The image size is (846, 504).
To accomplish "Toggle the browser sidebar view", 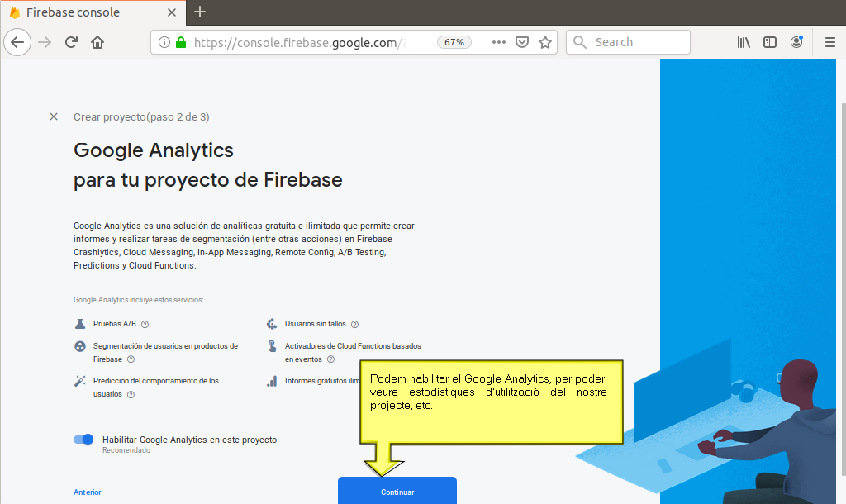I will [770, 42].
